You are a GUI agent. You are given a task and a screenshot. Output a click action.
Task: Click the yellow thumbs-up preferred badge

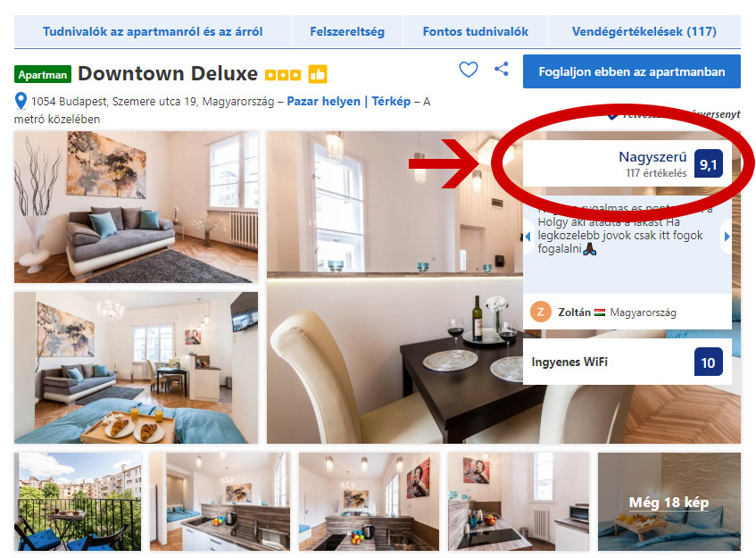pos(318,74)
